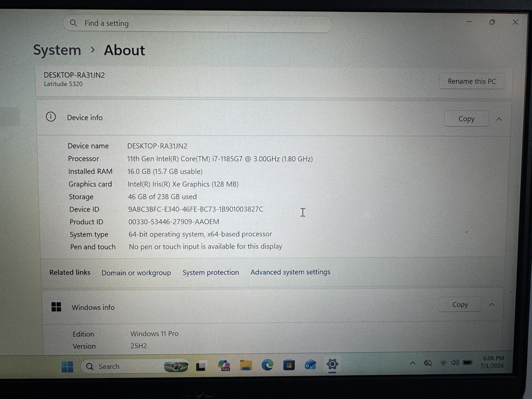Copy the Windows info details
532x399 pixels.
[x=460, y=305]
